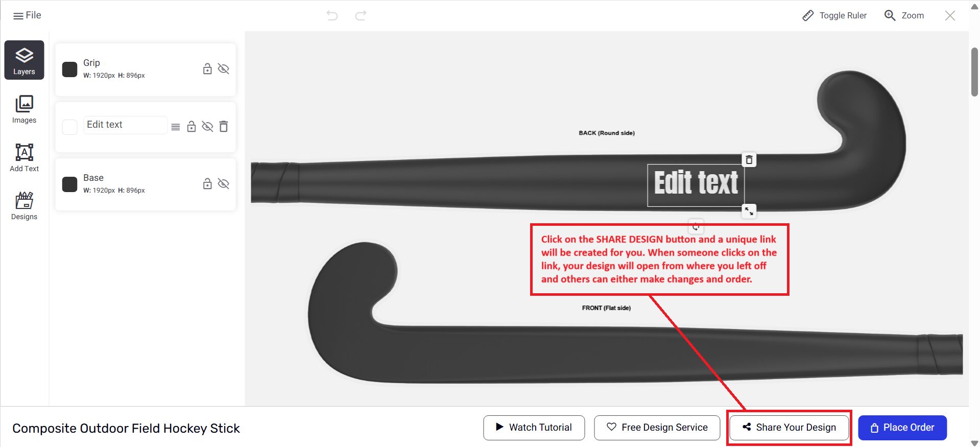
Task: Click the Place Order button
Action: [x=902, y=428]
